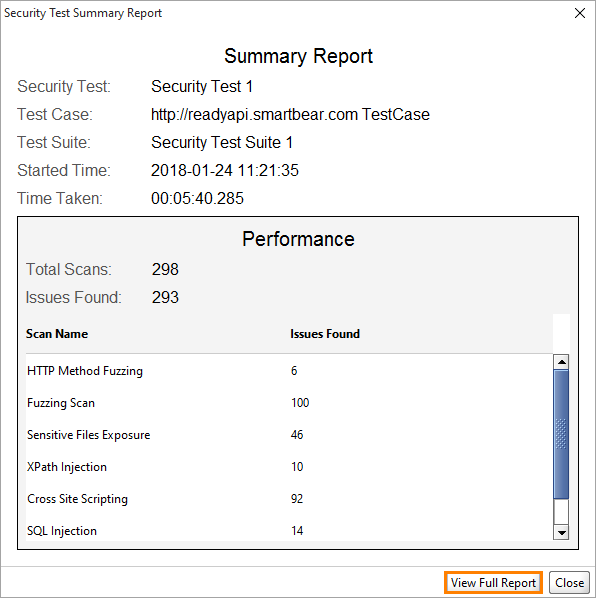The height and width of the screenshot is (598, 596).
Task: Select the HTTP Method Fuzzing row
Action: pos(289,371)
